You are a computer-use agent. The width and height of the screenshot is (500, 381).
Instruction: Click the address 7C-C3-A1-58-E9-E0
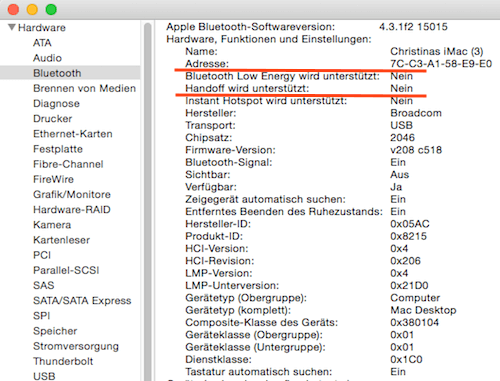(441, 64)
